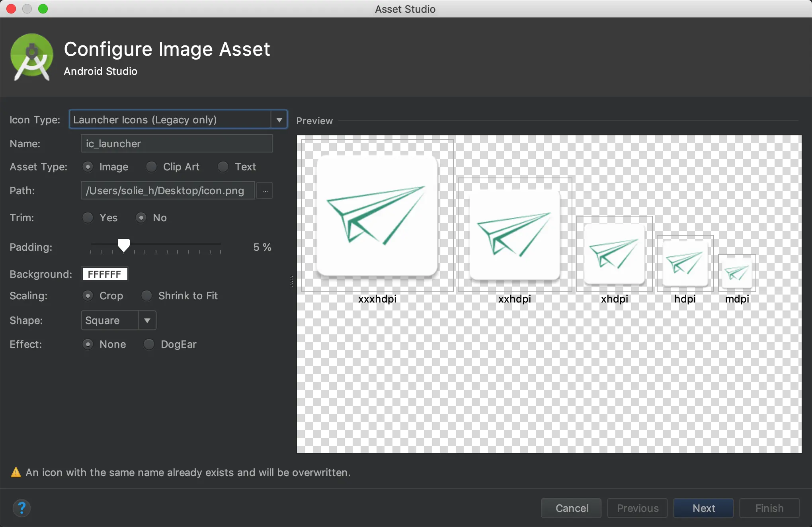Click the xxxhdpi preview thumbnail
This screenshot has width=812, height=527.
click(377, 216)
